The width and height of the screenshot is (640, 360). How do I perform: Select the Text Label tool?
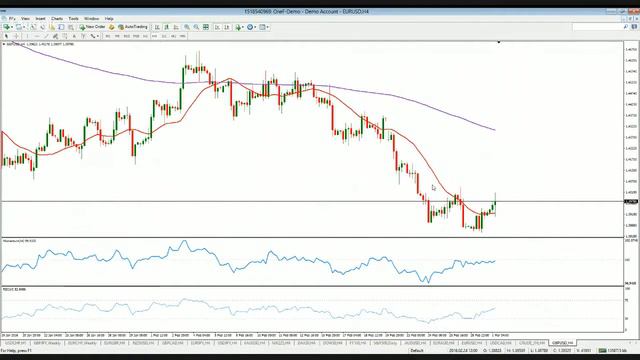pos(83,36)
